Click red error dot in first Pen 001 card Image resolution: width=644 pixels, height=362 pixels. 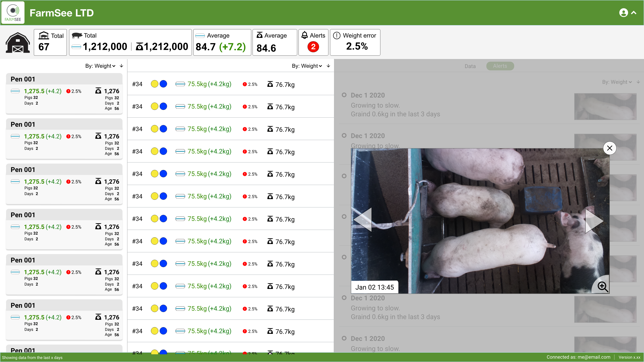coord(68,91)
